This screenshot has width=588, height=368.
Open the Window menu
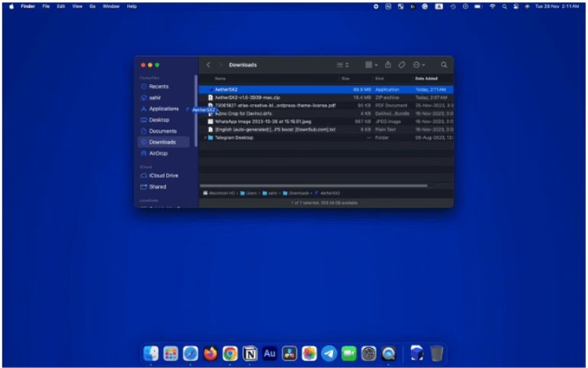pos(111,6)
